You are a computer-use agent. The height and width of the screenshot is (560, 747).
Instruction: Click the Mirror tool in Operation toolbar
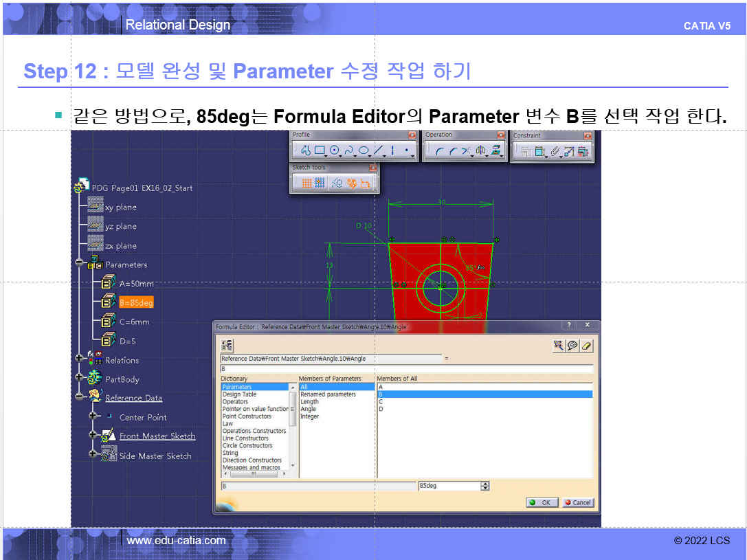pos(481,150)
